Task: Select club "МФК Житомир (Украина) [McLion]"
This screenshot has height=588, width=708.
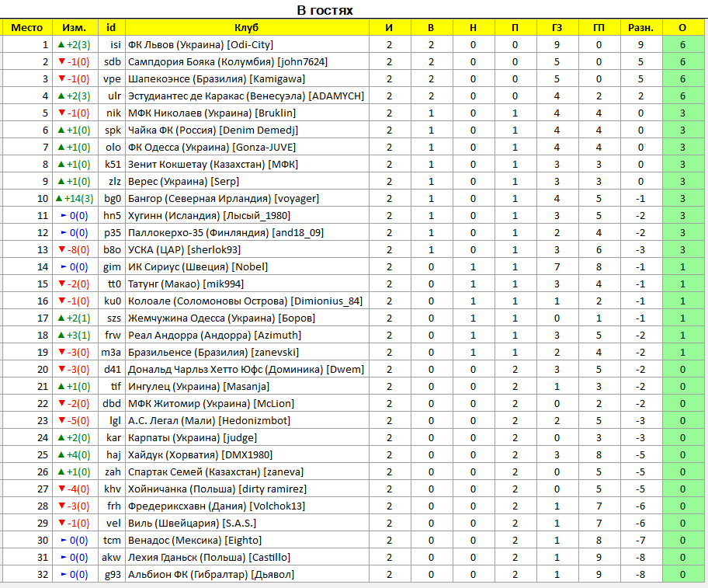Action: pyautogui.click(x=211, y=403)
